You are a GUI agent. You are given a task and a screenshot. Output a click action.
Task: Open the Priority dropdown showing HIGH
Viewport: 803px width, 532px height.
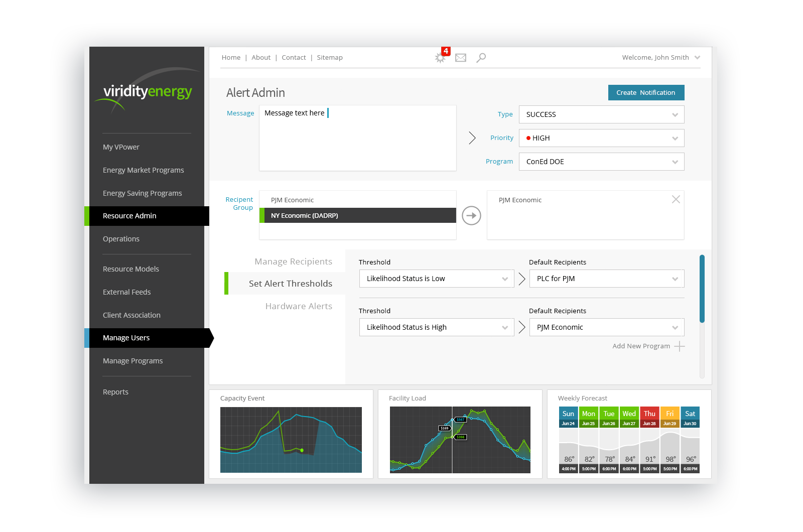click(x=602, y=138)
